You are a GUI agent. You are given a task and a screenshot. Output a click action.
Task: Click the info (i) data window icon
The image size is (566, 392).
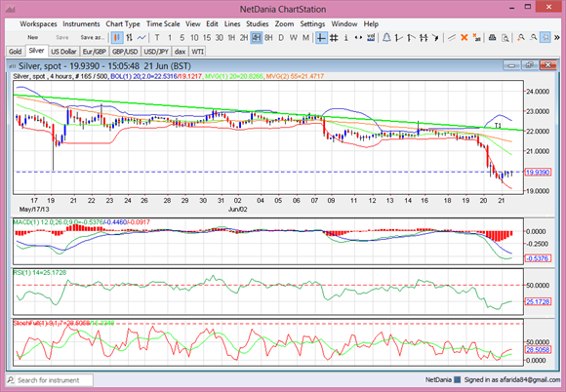[x=345, y=37]
